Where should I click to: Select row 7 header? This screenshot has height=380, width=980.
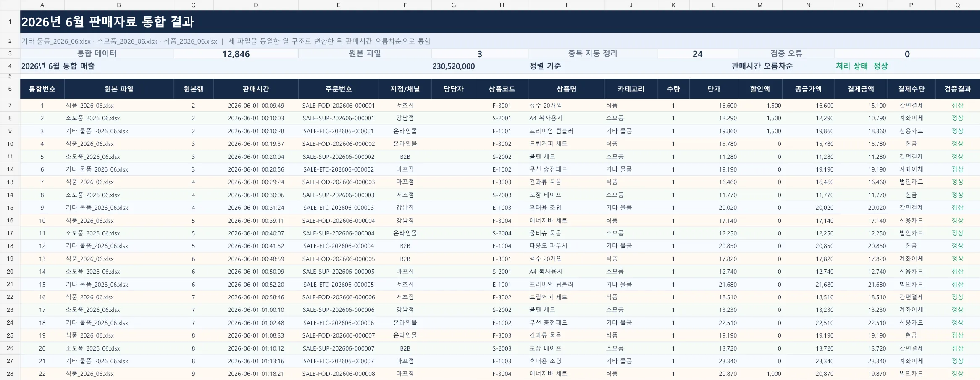10,105
